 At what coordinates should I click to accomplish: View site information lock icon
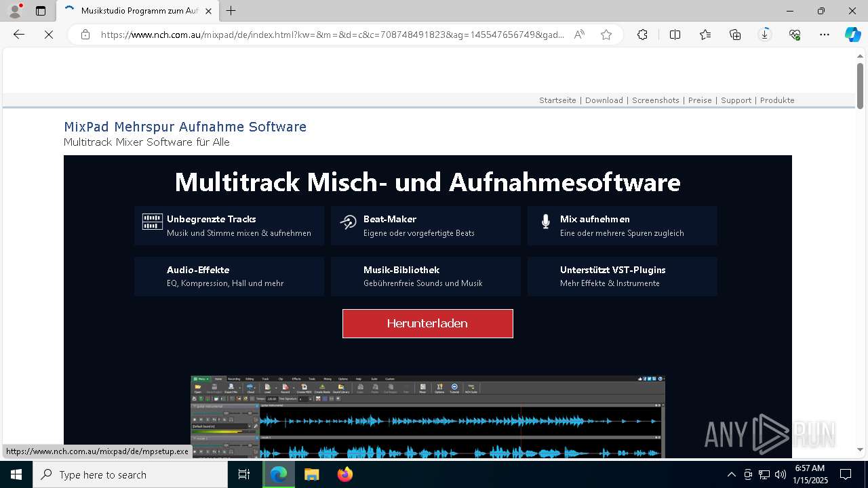[x=85, y=35]
